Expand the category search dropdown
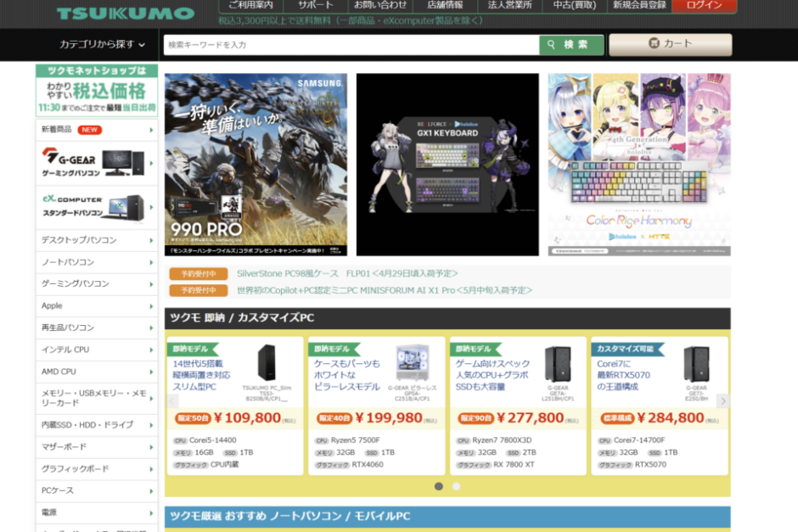This screenshot has height=532, width=798. click(x=102, y=44)
